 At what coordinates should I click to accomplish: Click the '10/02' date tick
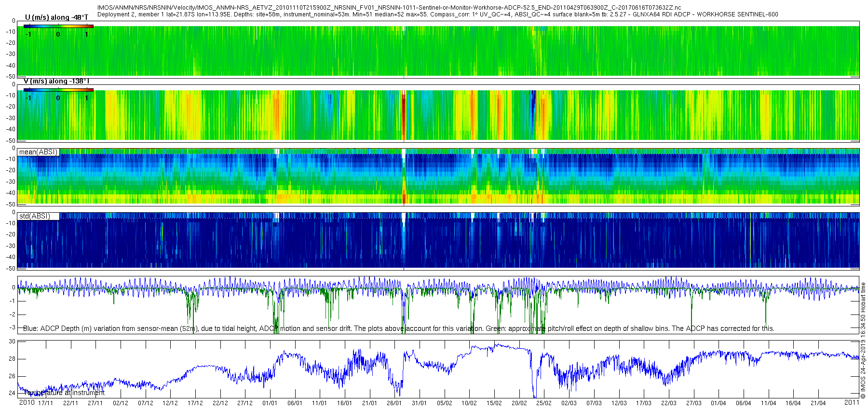point(469,403)
